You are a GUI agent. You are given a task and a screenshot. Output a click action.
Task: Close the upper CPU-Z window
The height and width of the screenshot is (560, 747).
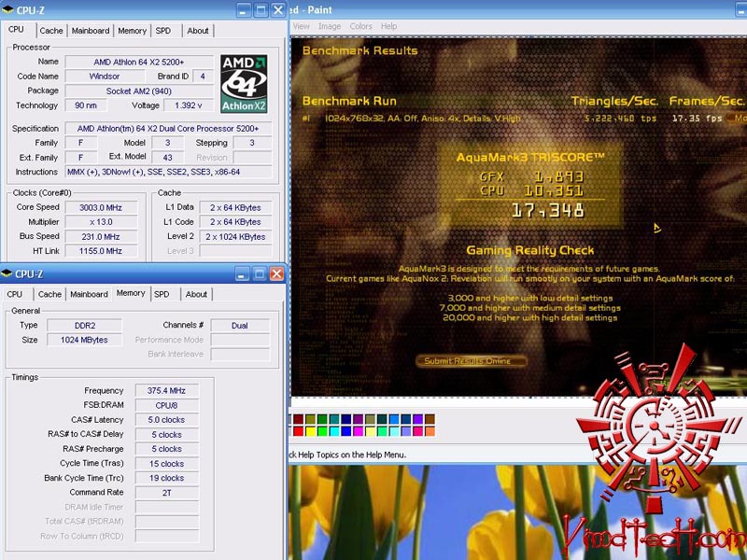[x=278, y=10]
